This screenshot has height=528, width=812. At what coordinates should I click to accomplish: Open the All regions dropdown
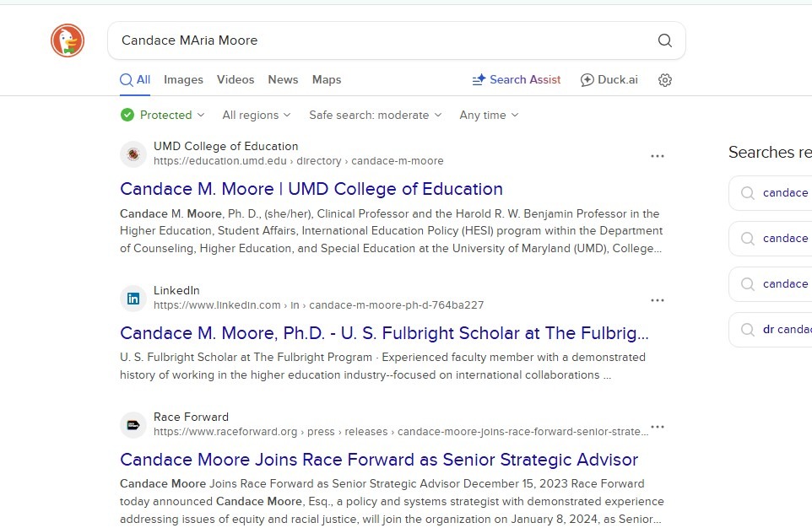[256, 116]
